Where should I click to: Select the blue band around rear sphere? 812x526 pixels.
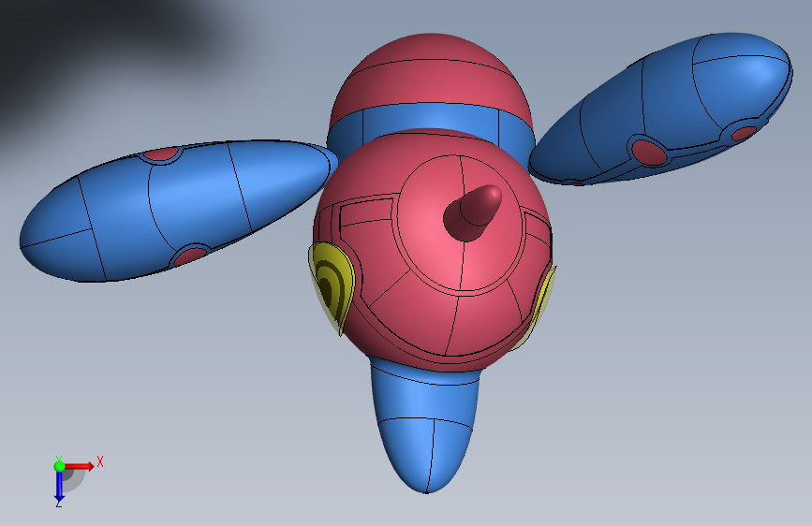(x=430, y=116)
